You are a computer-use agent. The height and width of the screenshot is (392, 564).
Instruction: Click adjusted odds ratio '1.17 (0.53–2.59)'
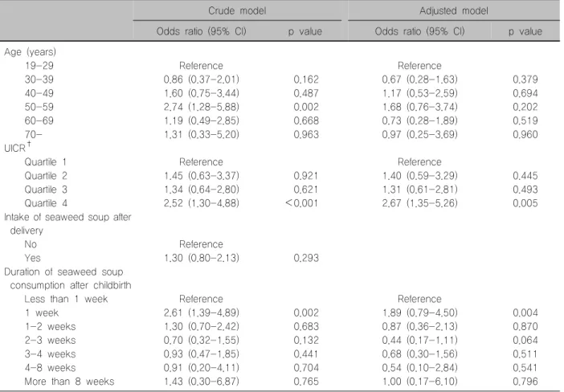419,93
